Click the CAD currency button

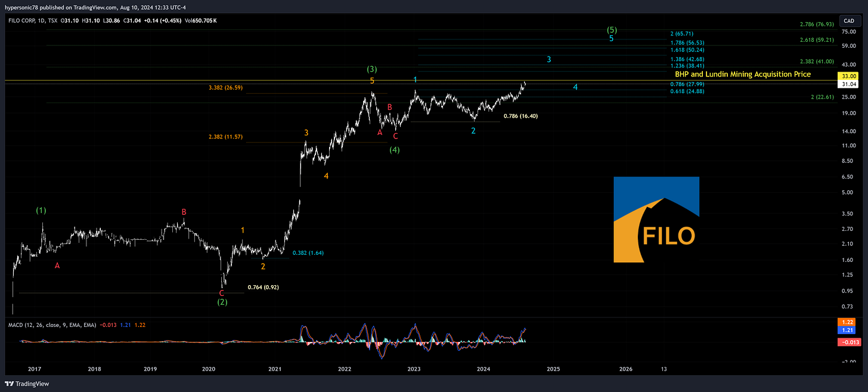(x=850, y=20)
